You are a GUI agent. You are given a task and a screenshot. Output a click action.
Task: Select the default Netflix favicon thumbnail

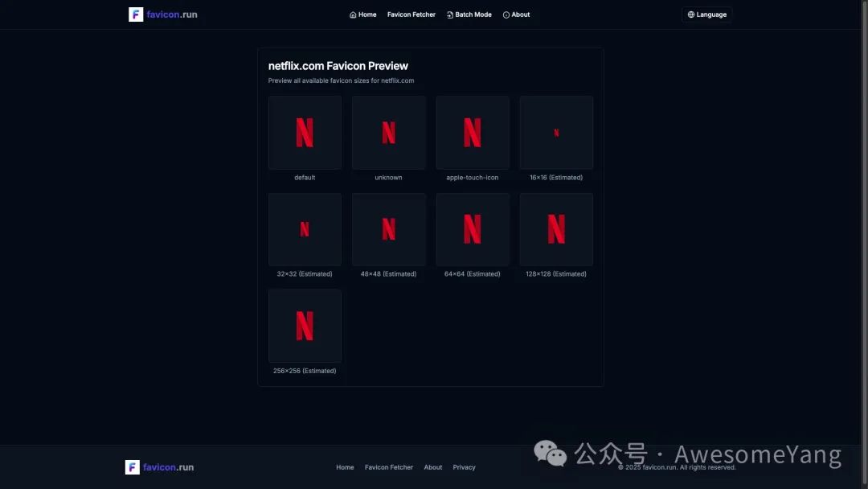(x=305, y=133)
